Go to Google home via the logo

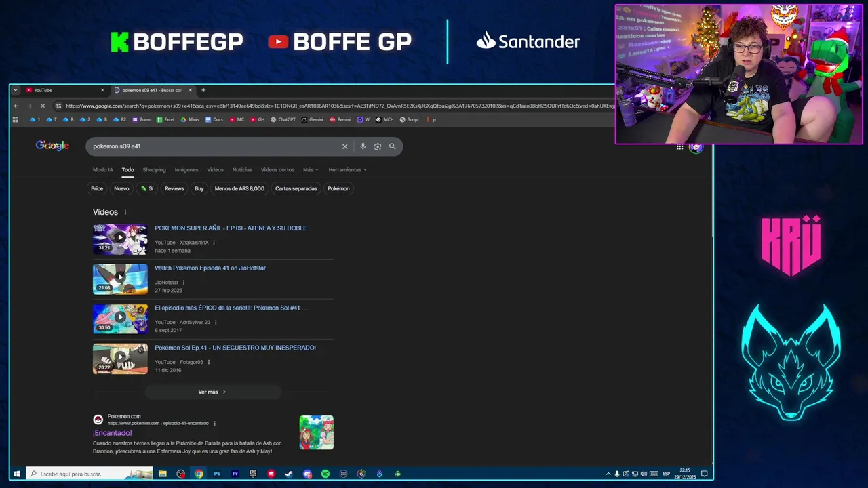(52, 146)
